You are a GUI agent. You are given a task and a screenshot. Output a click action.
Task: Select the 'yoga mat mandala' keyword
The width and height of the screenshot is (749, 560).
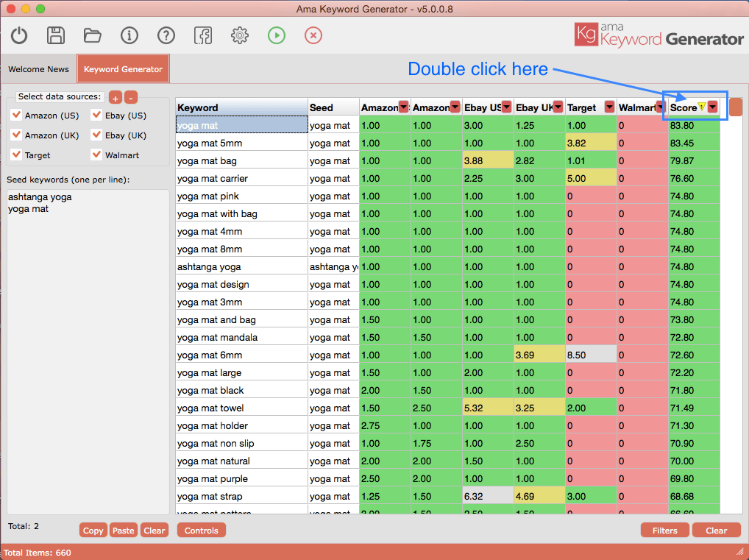tap(242, 337)
